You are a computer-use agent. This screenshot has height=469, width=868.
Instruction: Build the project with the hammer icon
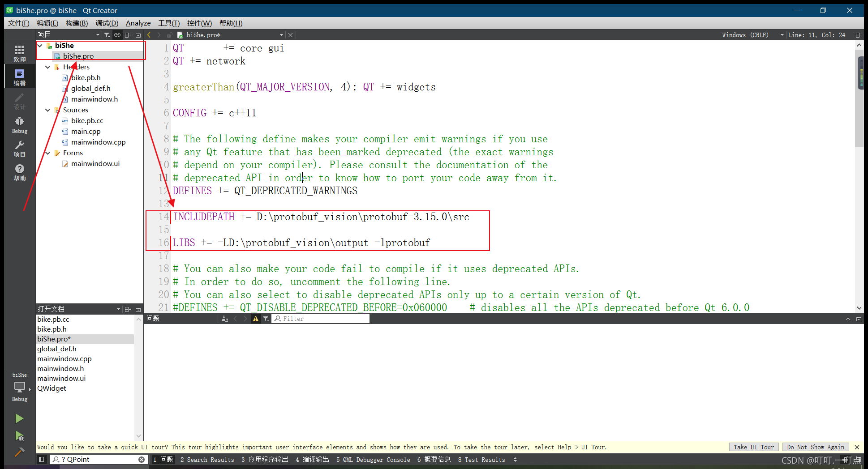click(x=19, y=452)
